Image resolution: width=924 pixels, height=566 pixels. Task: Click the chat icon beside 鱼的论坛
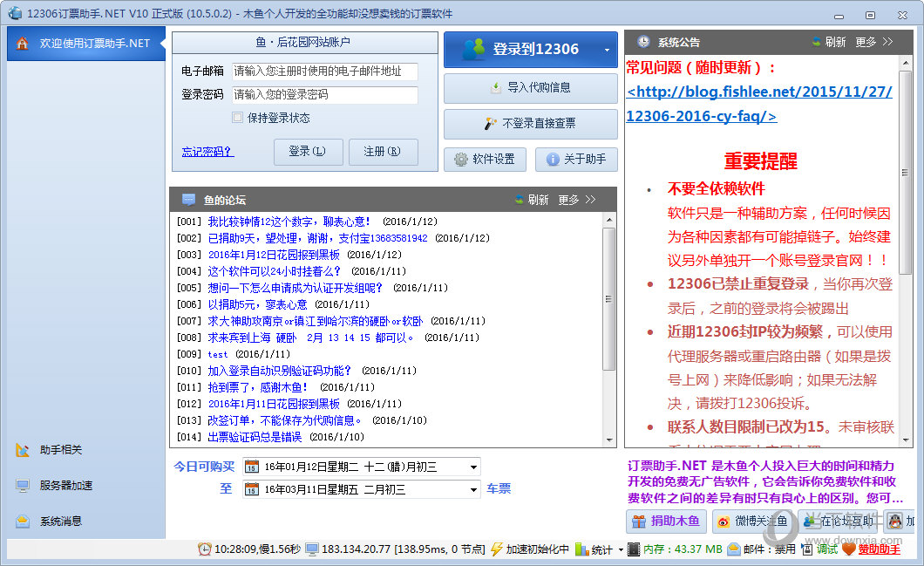click(x=188, y=200)
